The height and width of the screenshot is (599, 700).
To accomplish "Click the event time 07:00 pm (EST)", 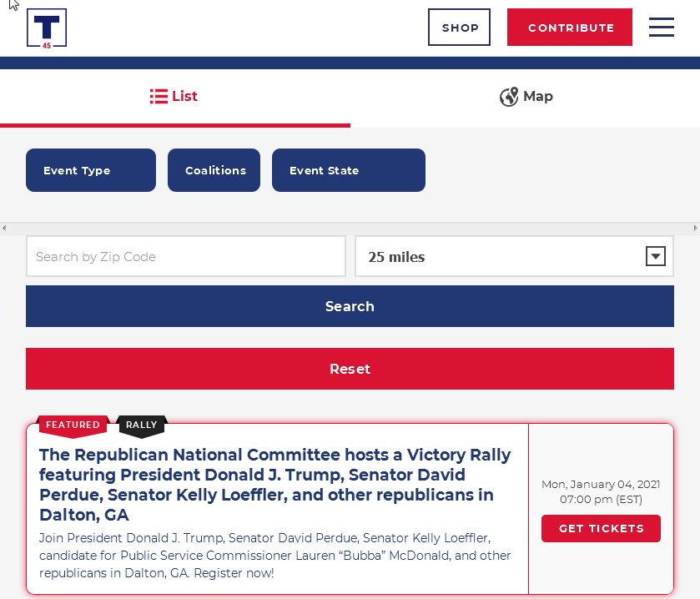I will click(601, 500).
